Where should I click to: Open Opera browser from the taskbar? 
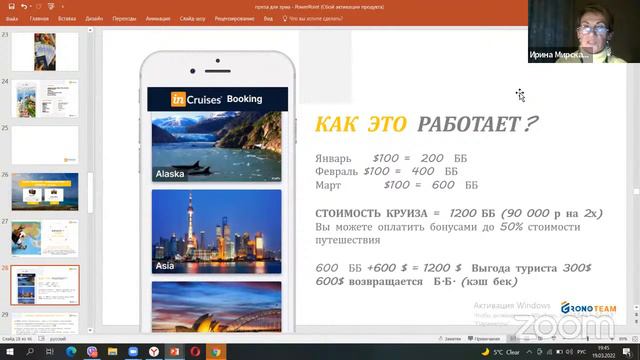[195, 351]
